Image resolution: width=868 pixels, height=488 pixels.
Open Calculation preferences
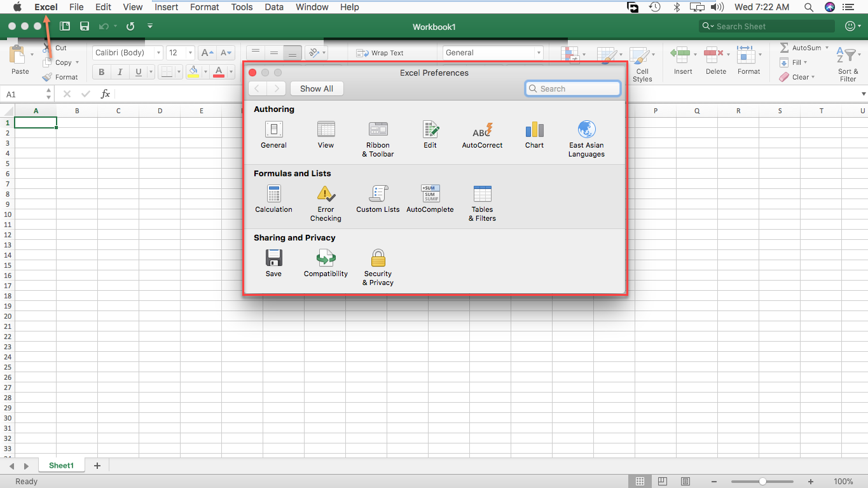tap(273, 199)
